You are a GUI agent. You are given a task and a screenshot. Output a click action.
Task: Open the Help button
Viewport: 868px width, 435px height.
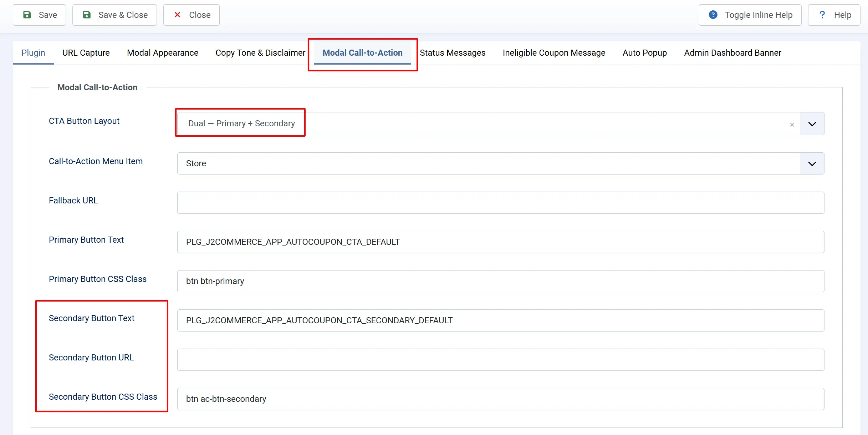coord(834,15)
